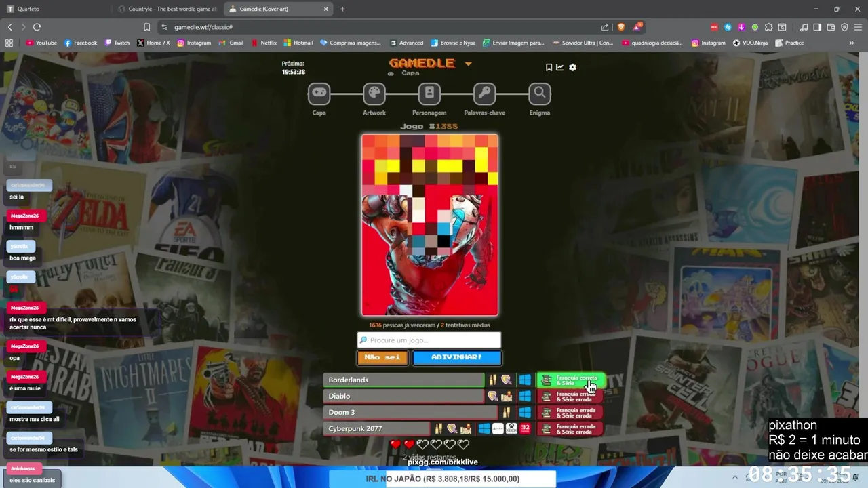The width and height of the screenshot is (868, 488).
Task: Open the Personagem mode icon
Action: click(x=429, y=94)
